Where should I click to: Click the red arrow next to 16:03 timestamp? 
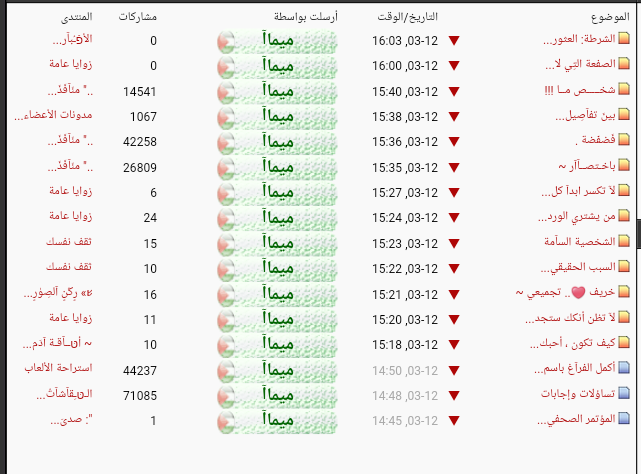pos(454,40)
